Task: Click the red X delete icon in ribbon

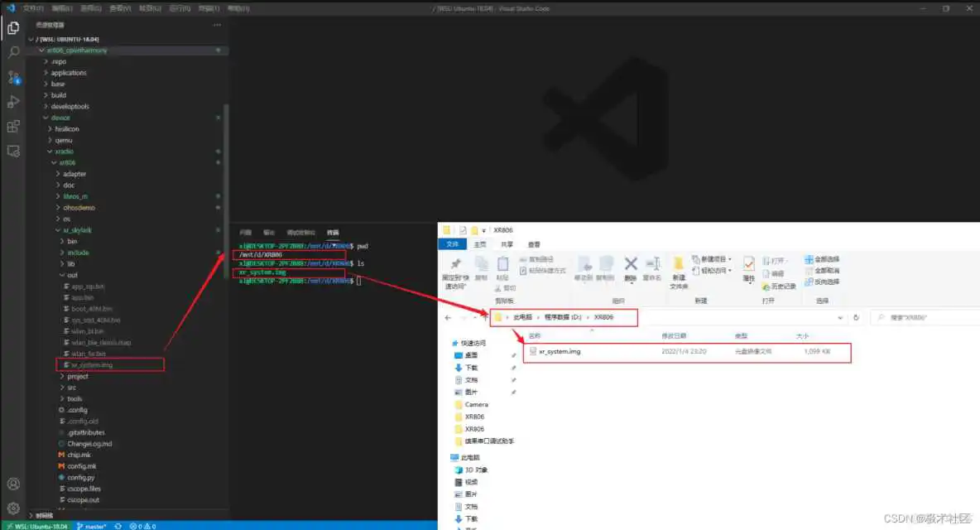Action: (631, 264)
